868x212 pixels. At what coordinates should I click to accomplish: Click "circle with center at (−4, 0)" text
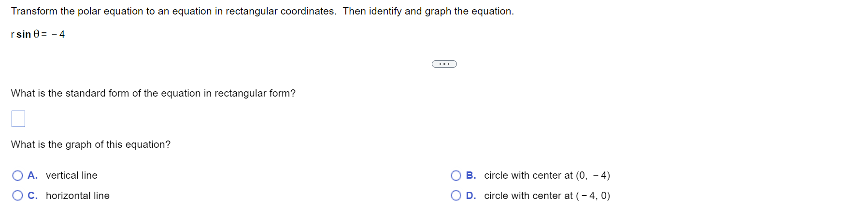tap(547, 196)
